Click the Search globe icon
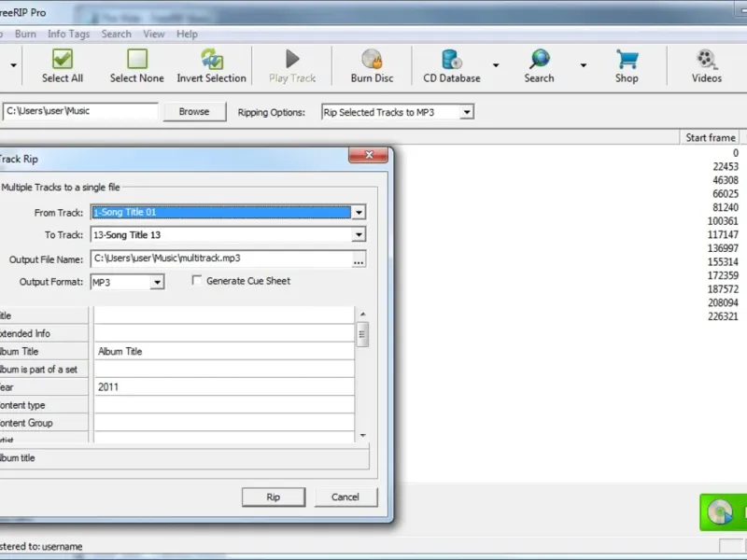Screen dimensions: 747x560 coord(540,60)
